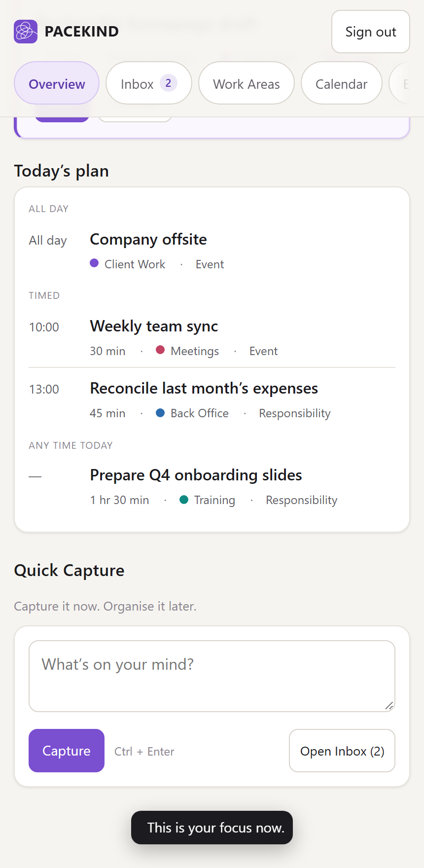The image size is (424, 868).
Task: Click the red Meetings color dot
Action: (160, 350)
